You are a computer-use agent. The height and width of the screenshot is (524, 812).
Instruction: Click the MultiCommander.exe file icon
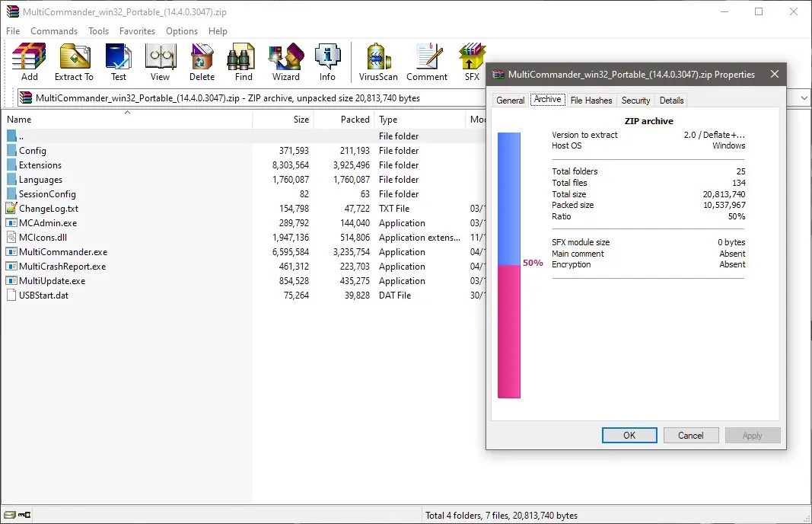click(11, 252)
